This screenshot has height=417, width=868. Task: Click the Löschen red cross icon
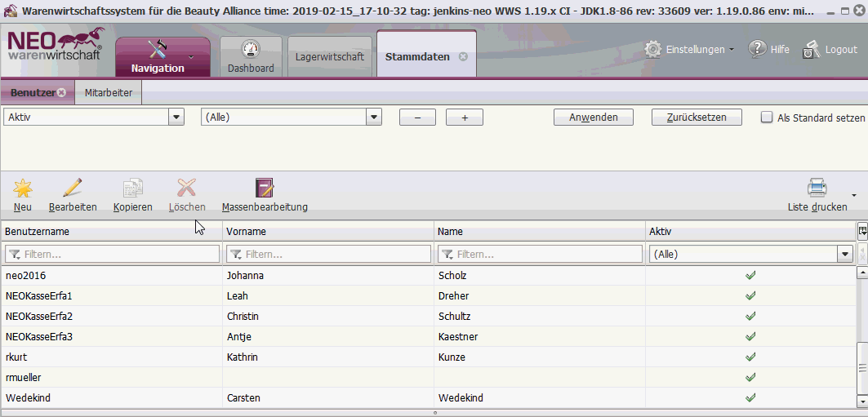186,189
